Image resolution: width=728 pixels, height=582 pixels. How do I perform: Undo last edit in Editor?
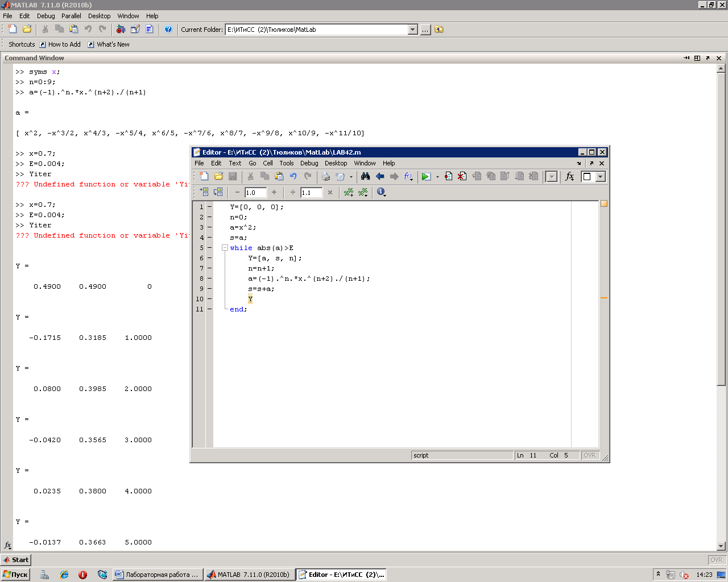pos(293,177)
